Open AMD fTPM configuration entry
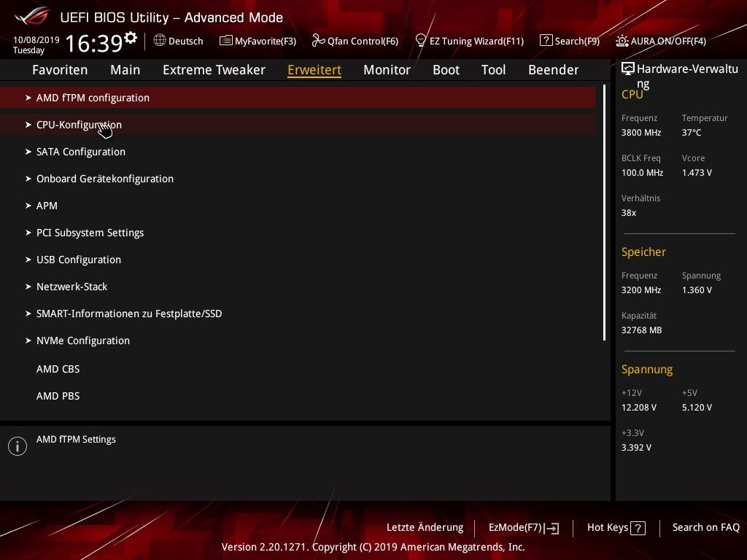 click(298, 98)
